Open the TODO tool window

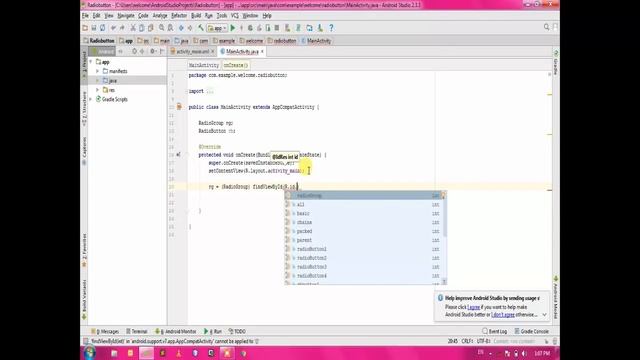tap(237, 331)
